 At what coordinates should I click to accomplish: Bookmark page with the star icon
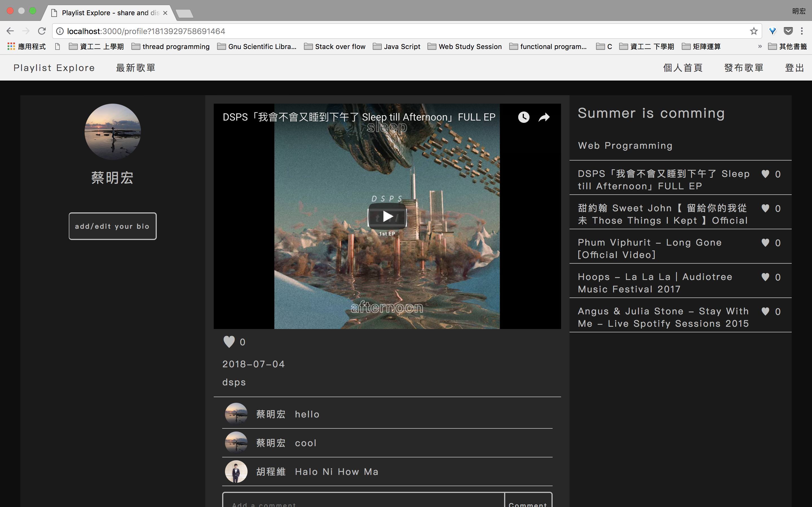point(754,31)
